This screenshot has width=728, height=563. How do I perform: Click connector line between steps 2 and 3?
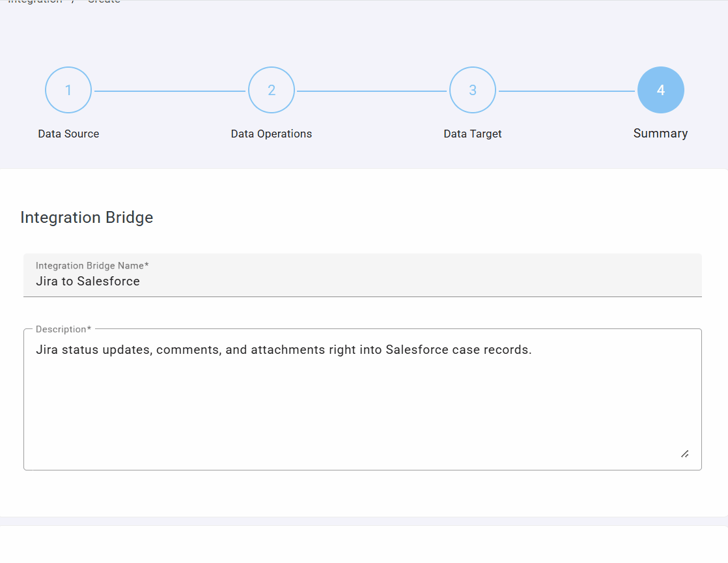(x=372, y=91)
